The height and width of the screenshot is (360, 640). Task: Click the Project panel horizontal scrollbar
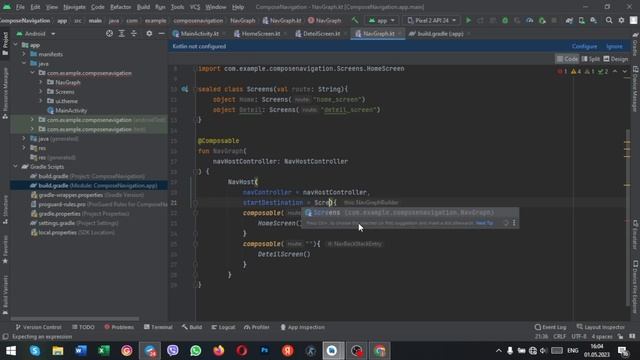(x=75, y=319)
